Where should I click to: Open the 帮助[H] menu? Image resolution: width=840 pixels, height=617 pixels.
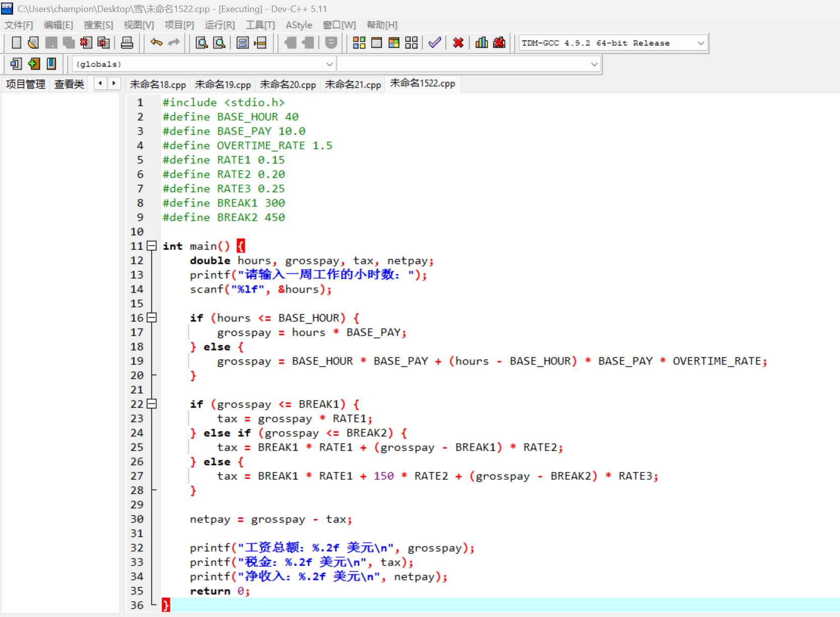(x=382, y=25)
